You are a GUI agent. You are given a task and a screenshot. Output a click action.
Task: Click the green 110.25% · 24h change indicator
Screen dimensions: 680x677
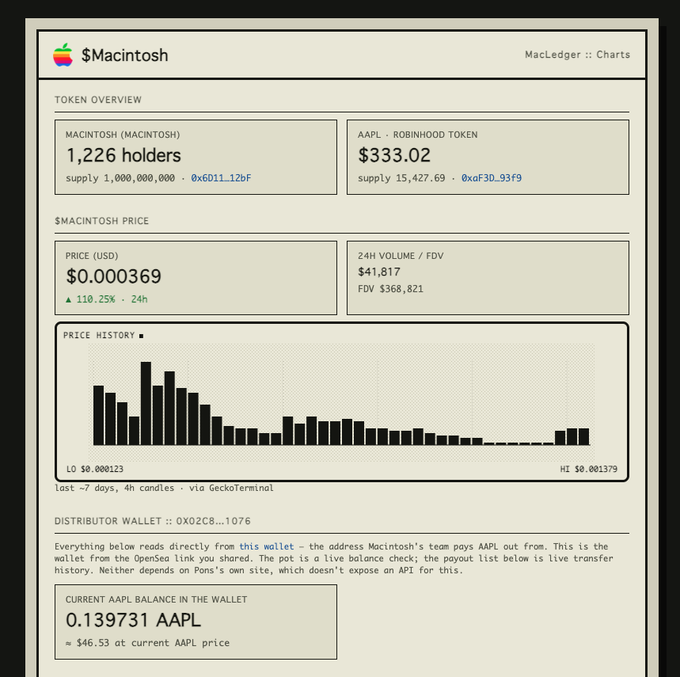[107, 299]
